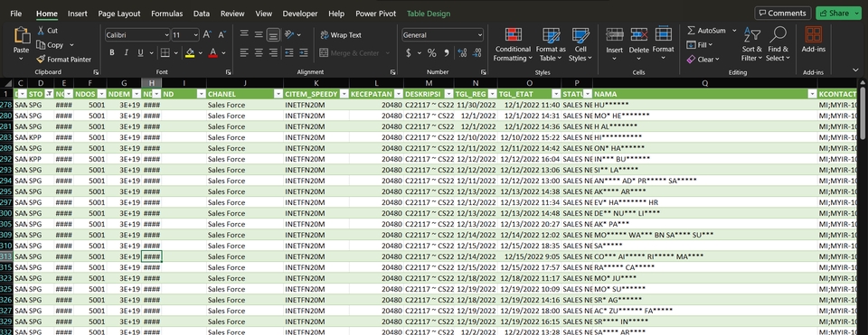Apply red font color to the text
This screenshot has width=868, height=335.
pyautogui.click(x=213, y=53)
